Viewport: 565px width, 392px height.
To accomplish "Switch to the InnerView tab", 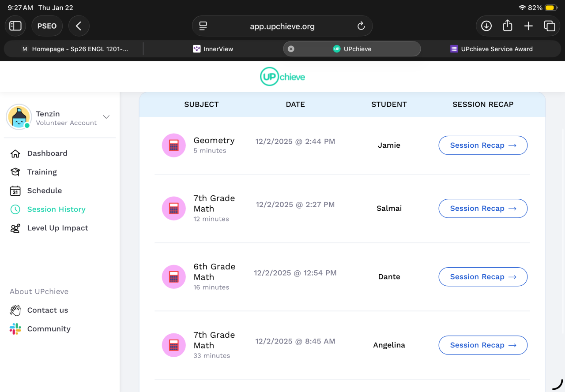I will pos(213,49).
